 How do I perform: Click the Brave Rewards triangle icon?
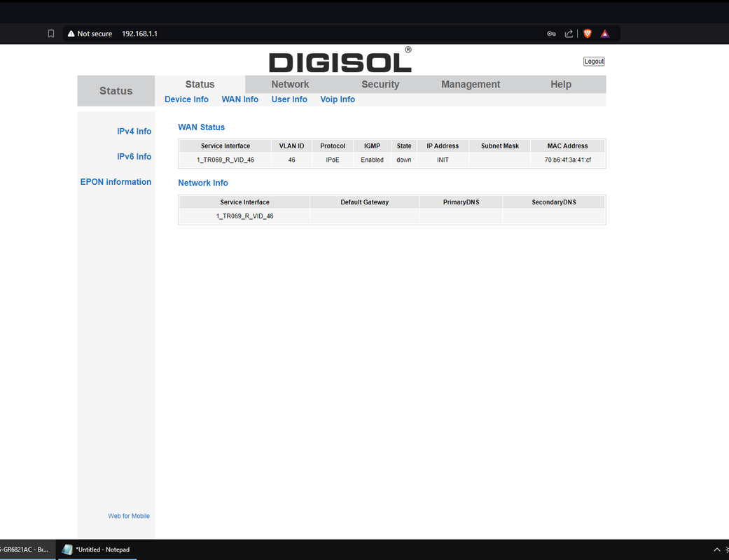[x=605, y=34]
